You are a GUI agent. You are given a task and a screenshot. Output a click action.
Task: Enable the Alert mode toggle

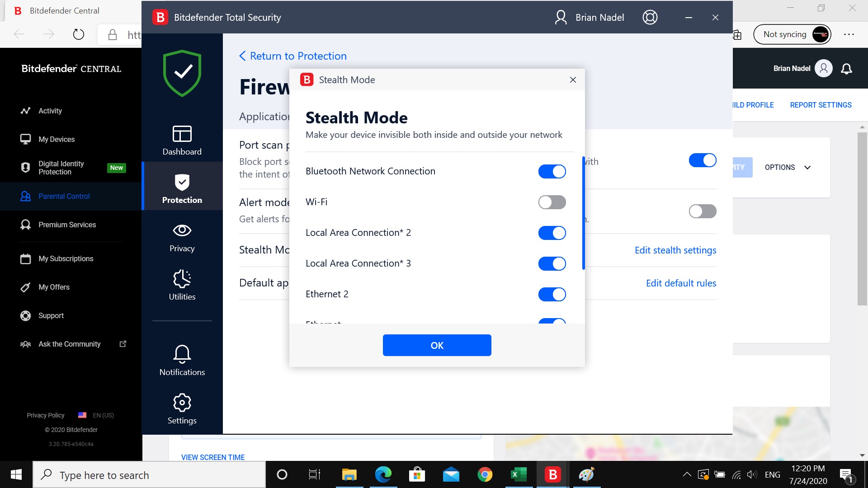point(703,211)
